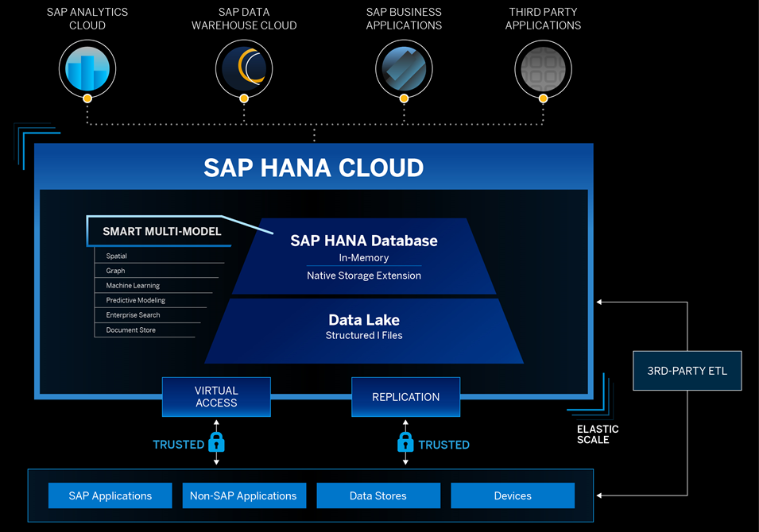Screen dimensions: 759x532
Task: Click the Data Lake heading
Action: [364, 320]
